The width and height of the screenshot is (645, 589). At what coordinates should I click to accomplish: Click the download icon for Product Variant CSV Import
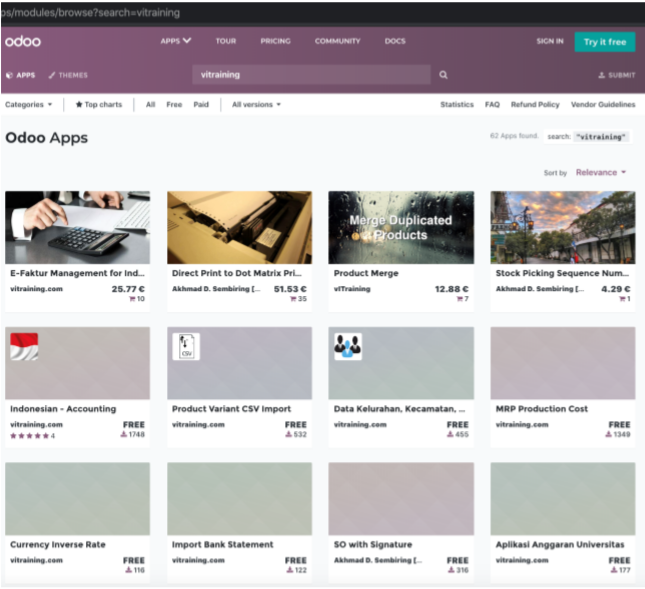[289, 434]
